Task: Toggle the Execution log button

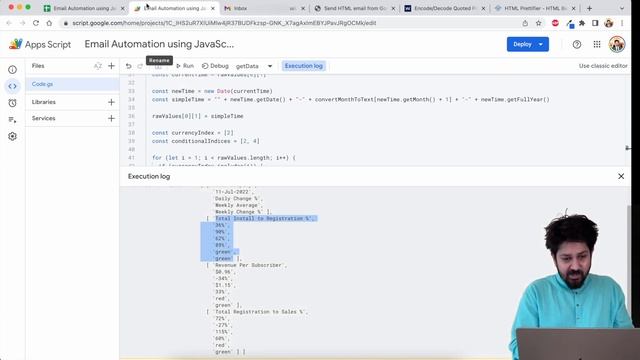Action: 303,66
